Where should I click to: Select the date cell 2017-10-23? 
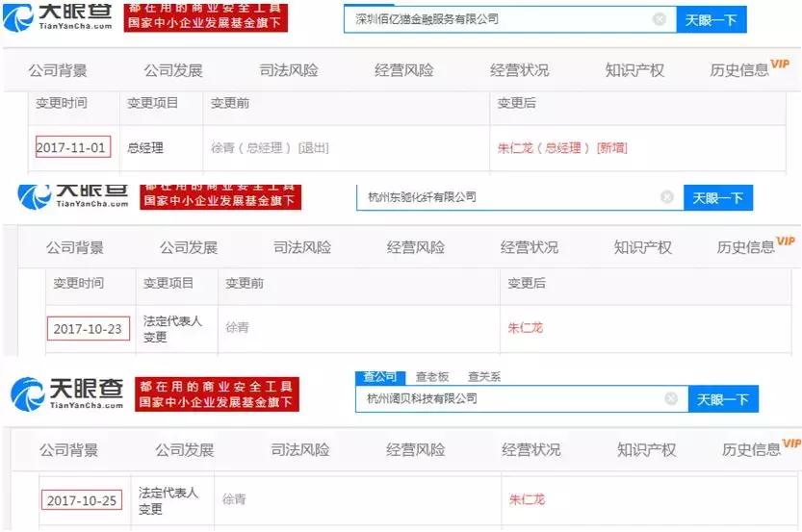pyautogui.click(x=88, y=329)
